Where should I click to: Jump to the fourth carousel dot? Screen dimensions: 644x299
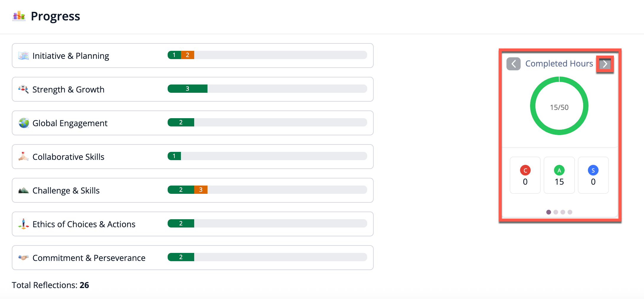point(570,212)
